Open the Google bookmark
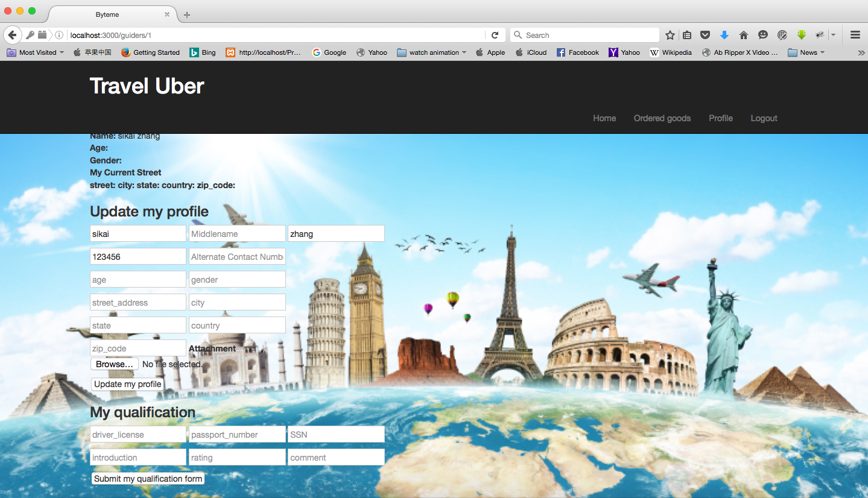The height and width of the screenshot is (498, 868). (329, 52)
